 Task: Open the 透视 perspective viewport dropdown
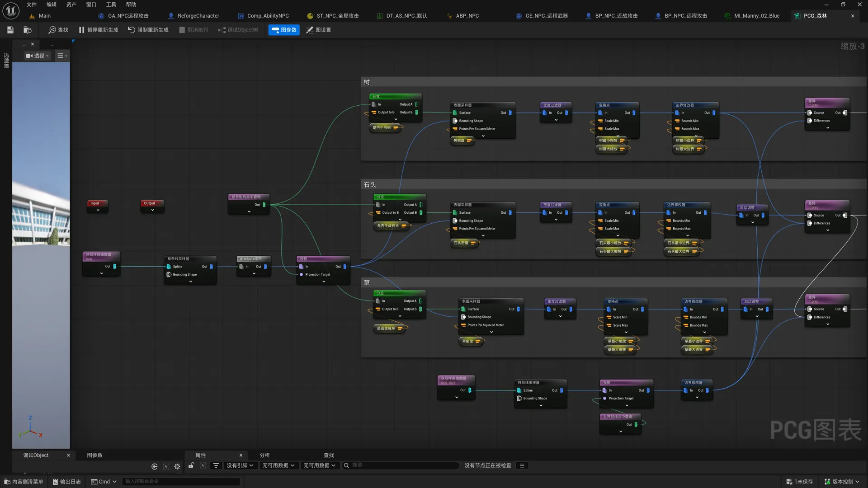tap(37, 56)
